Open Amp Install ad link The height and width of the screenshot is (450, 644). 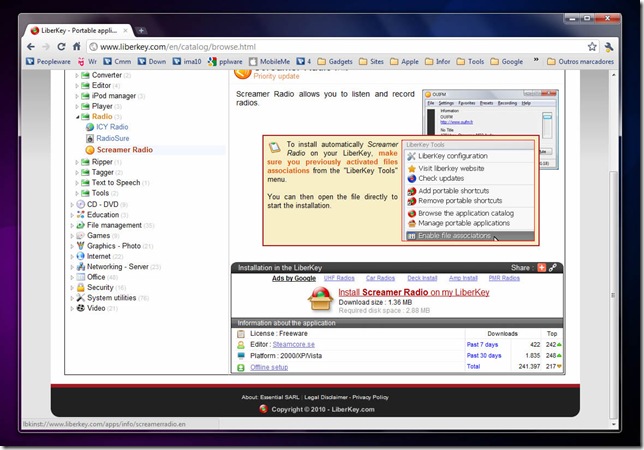[x=463, y=278]
